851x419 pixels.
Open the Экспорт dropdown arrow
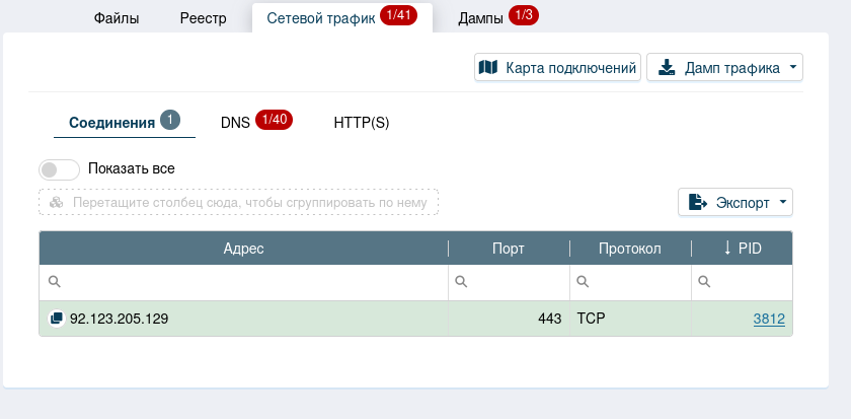click(x=783, y=202)
